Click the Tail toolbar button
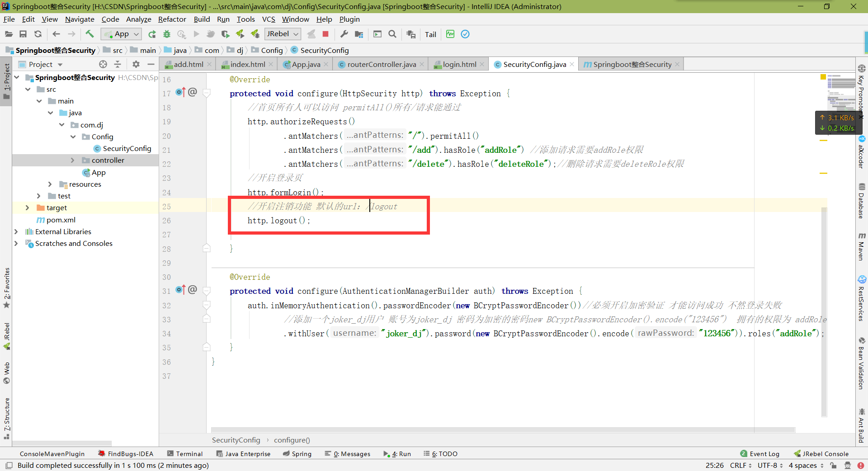This screenshot has height=471, width=868. (x=430, y=34)
